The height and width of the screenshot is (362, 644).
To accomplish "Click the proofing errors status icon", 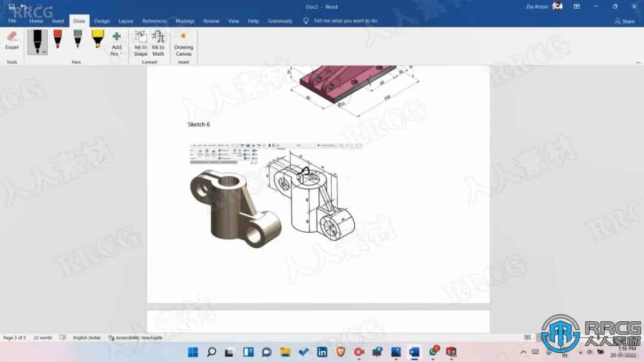I will (x=63, y=338).
